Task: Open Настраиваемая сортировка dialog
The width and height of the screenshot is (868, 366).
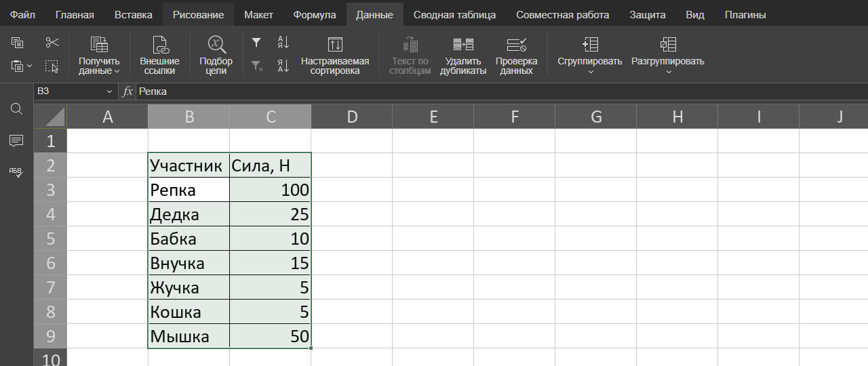Action: point(335,56)
